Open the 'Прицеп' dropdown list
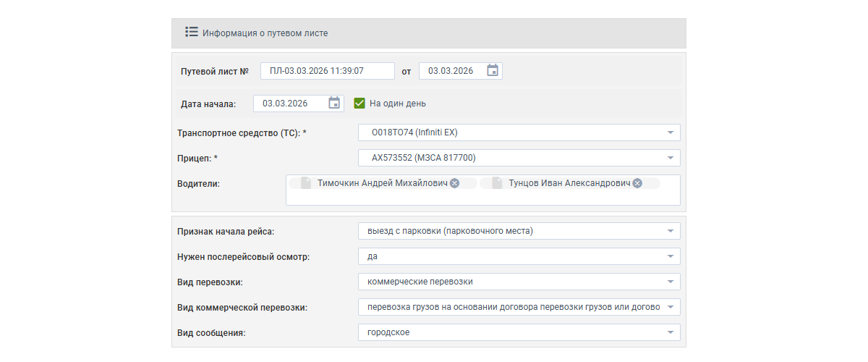The height and width of the screenshot is (362, 868). (670, 158)
